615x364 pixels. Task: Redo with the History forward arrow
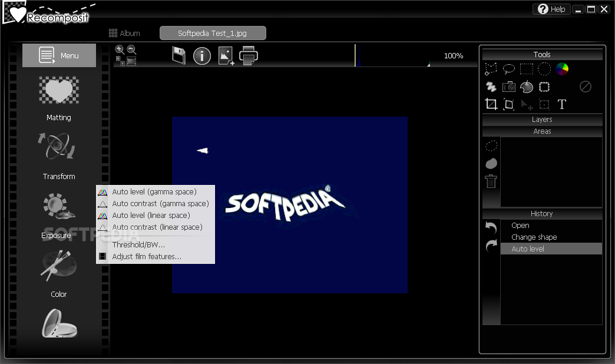pyautogui.click(x=491, y=246)
